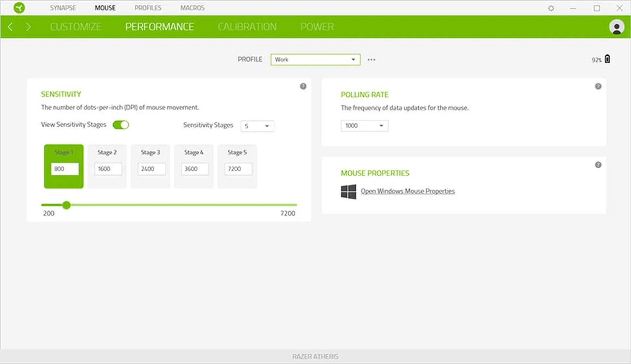Open Polling Rate help question mark icon
This screenshot has height=364, width=631.
598,86
